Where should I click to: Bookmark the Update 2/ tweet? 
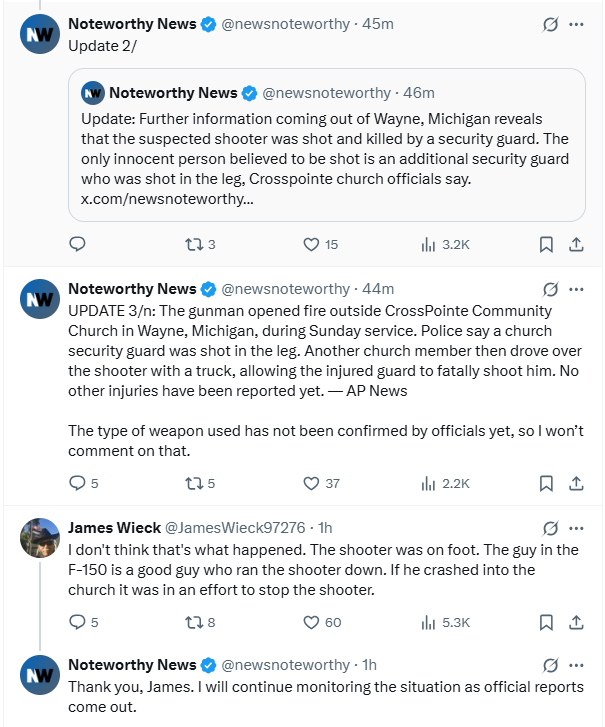click(x=546, y=244)
